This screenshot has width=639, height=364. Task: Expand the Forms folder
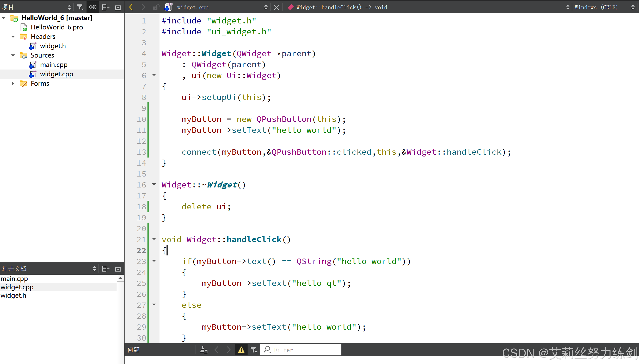pyautogui.click(x=13, y=84)
